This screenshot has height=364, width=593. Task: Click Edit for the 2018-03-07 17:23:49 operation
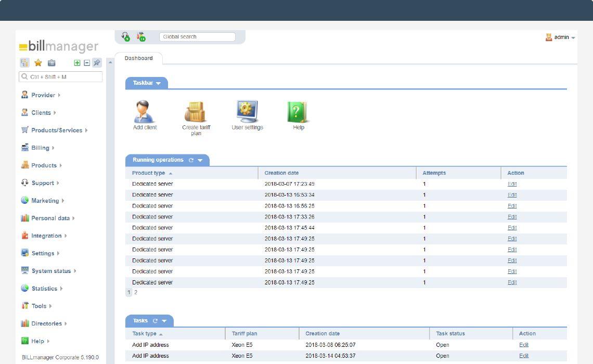pyautogui.click(x=512, y=184)
